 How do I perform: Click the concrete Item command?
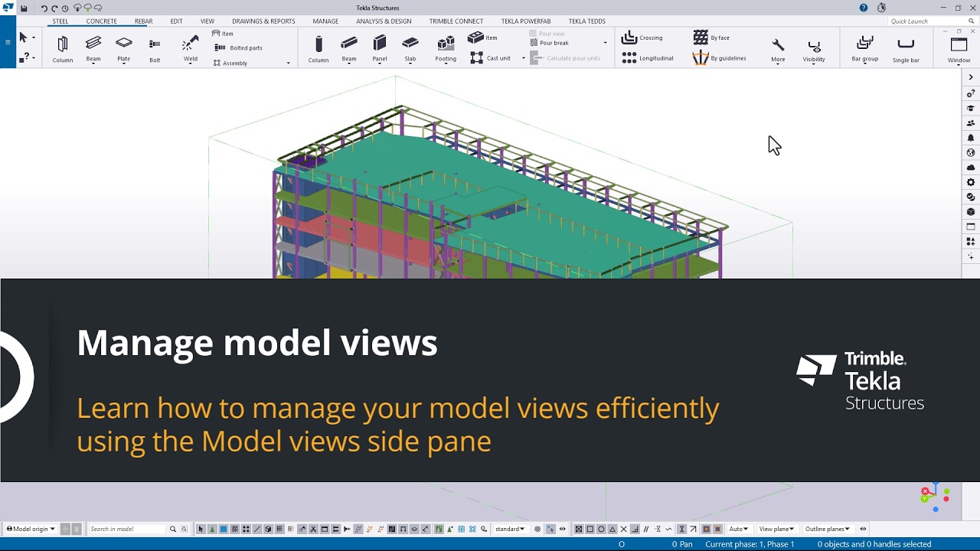pyautogui.click(x=482, y=37)
